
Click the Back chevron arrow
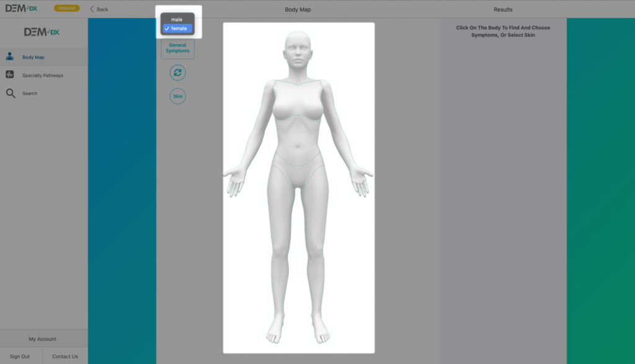click(x=92, y=9)
